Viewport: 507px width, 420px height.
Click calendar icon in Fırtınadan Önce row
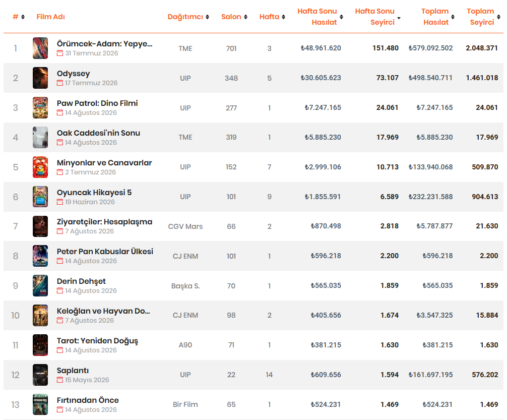click(x=60, y=409)
